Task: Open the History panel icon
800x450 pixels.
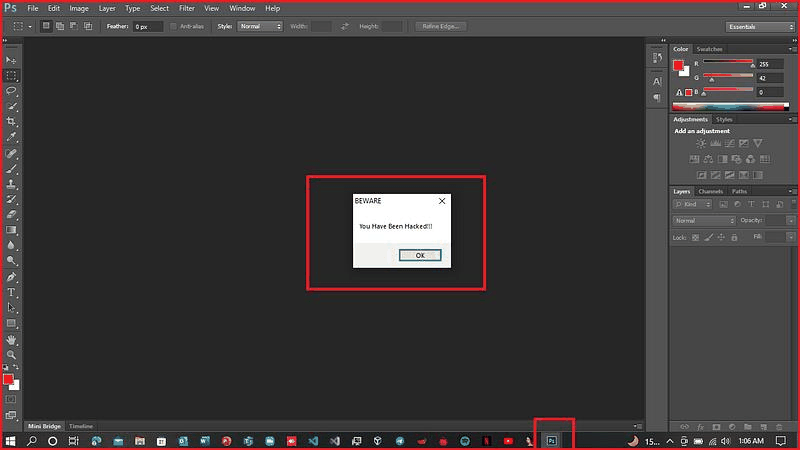Action: tap(657, 58)
